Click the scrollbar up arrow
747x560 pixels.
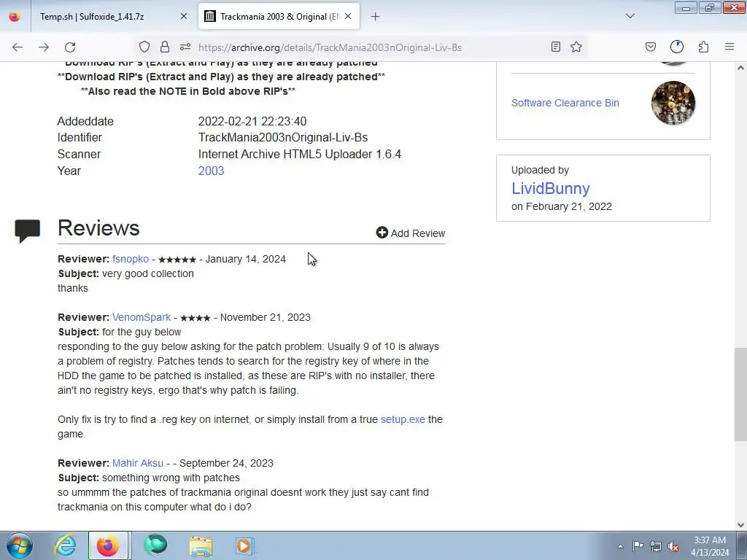pyautogui.click(x=741, y=68)
